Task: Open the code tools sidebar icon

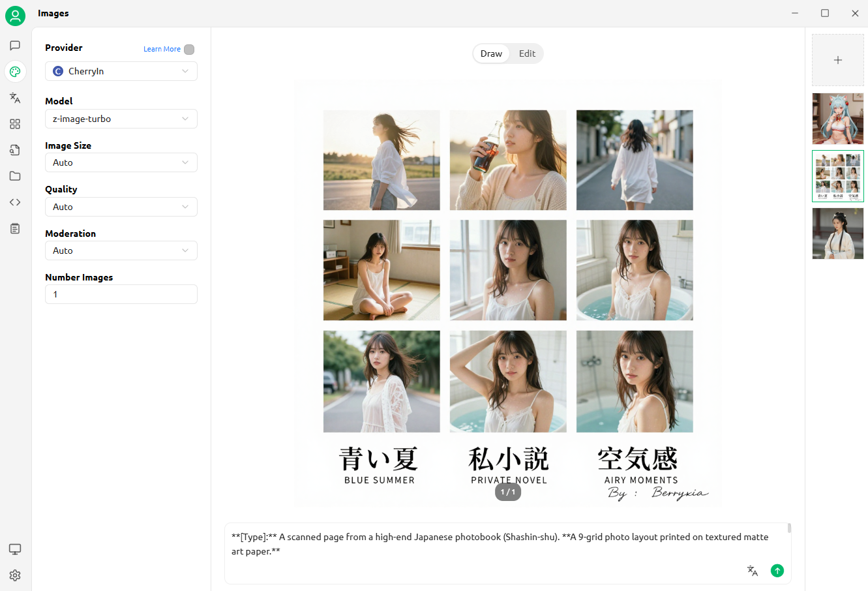Action: 15,202
